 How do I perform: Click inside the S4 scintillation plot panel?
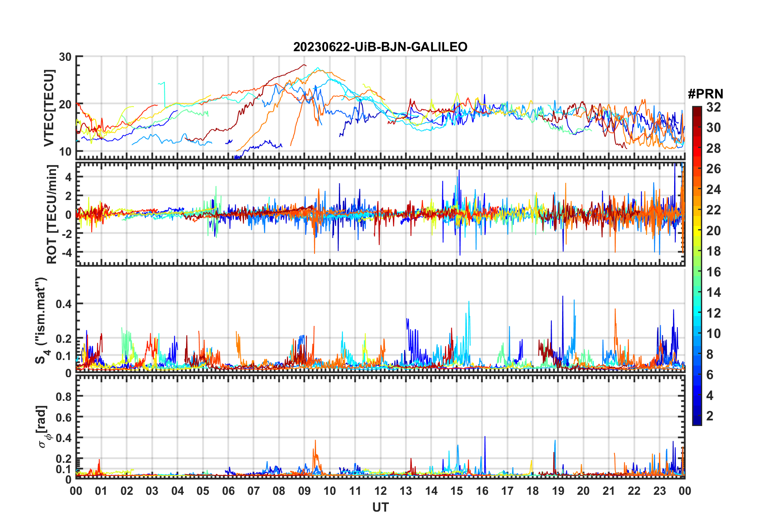click(380, 320)
